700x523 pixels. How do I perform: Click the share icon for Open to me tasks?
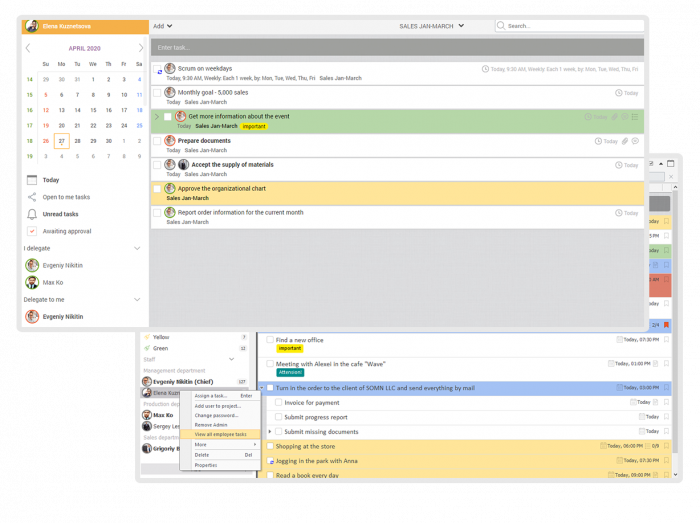coord(32,197)
